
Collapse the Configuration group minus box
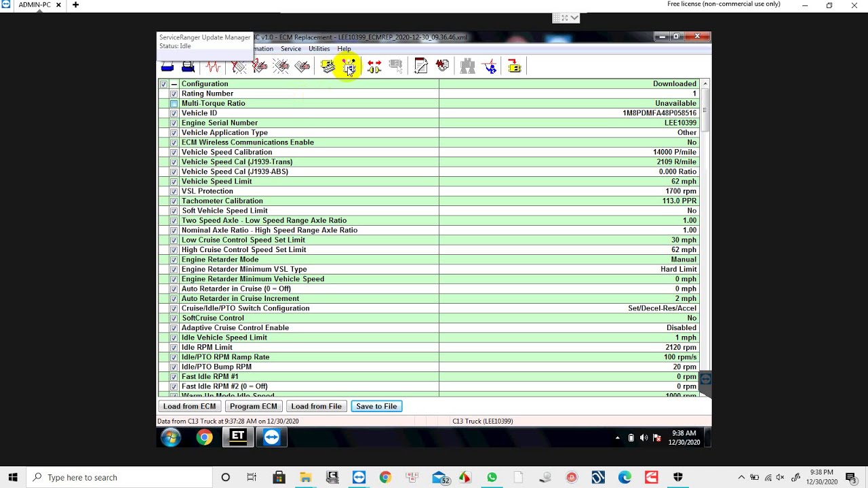point(174,84)
